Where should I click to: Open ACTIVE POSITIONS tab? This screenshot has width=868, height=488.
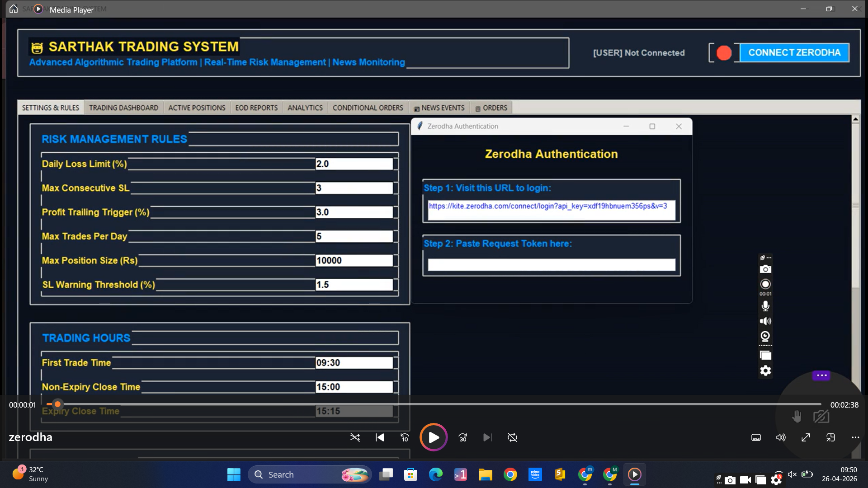pos(197,108)
